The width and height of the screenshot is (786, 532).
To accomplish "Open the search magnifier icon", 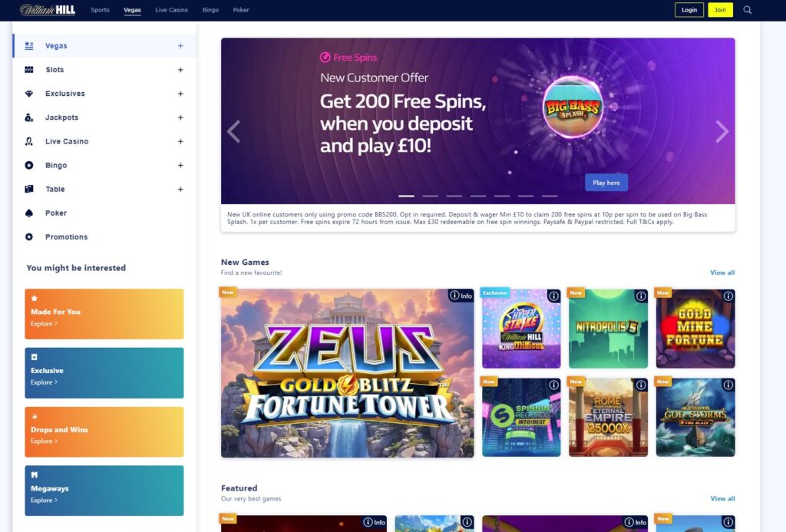I will (x=747, y=10).
